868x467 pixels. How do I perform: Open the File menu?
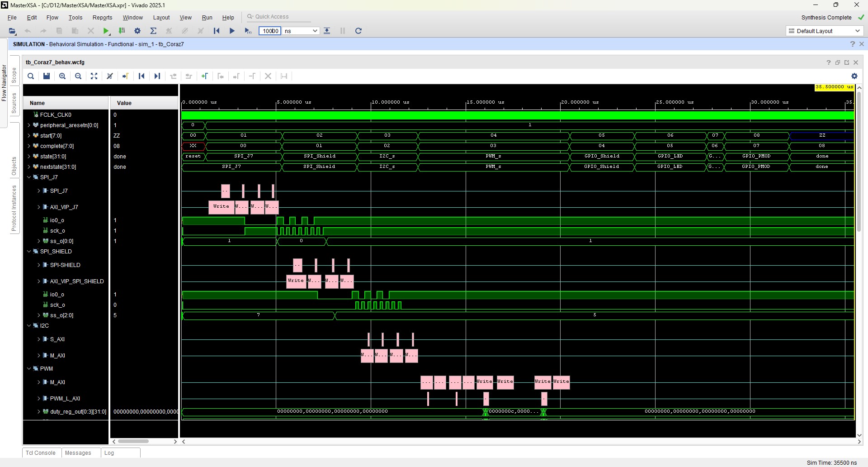12,17
